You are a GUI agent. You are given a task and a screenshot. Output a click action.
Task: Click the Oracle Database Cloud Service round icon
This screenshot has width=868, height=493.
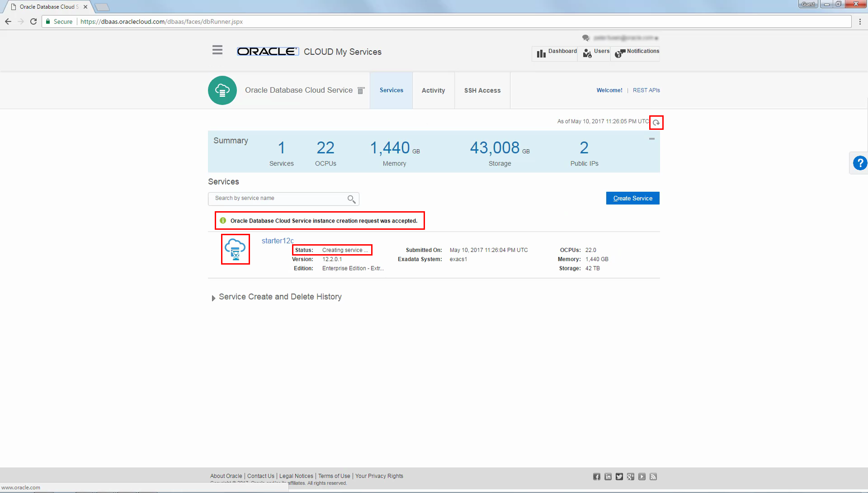click(x=222, y=90)
